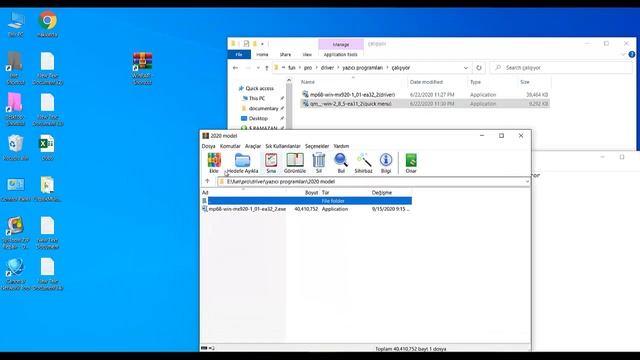Select the WinRAR shortcut on the desktop
Image resolution: width=640 pixels, height=360 pixels.
142,68
